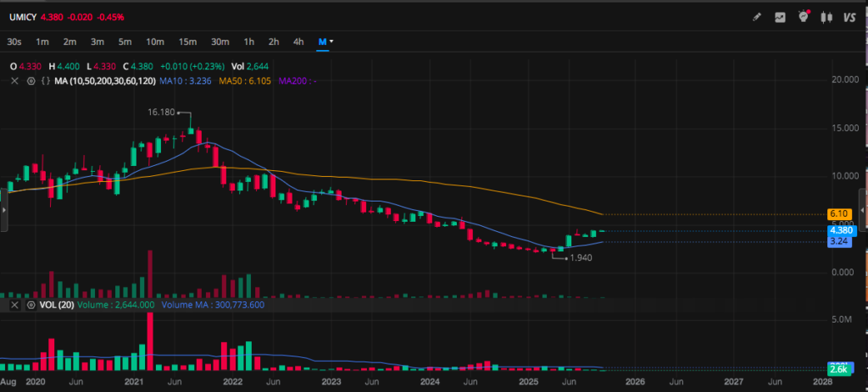This screenshot has height=392, width=868.
Task: Expand the monthly timeframe dropdown arrow
Action: click(331, 41)
